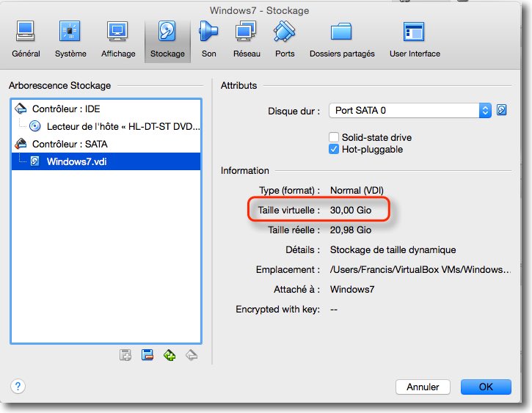
Task: Click the 20,98 Gio real size value
Action: (x=351, y=230)
